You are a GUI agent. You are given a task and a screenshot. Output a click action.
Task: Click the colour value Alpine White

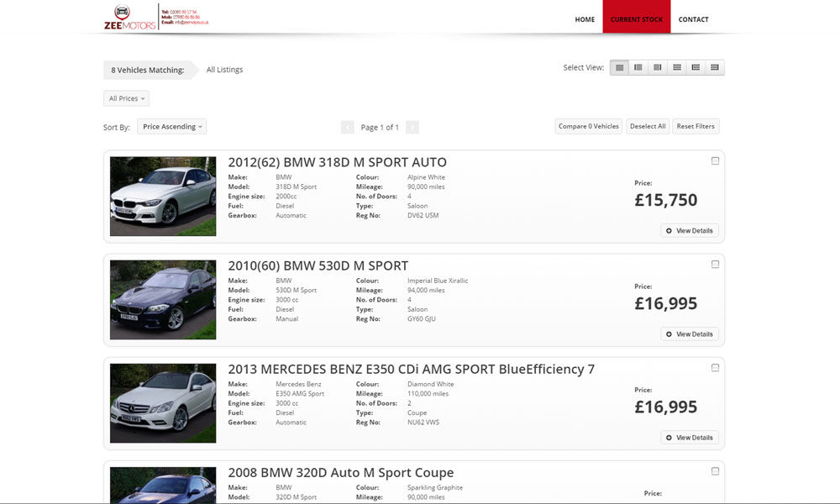pyautogui.click(x=426, y=177)
